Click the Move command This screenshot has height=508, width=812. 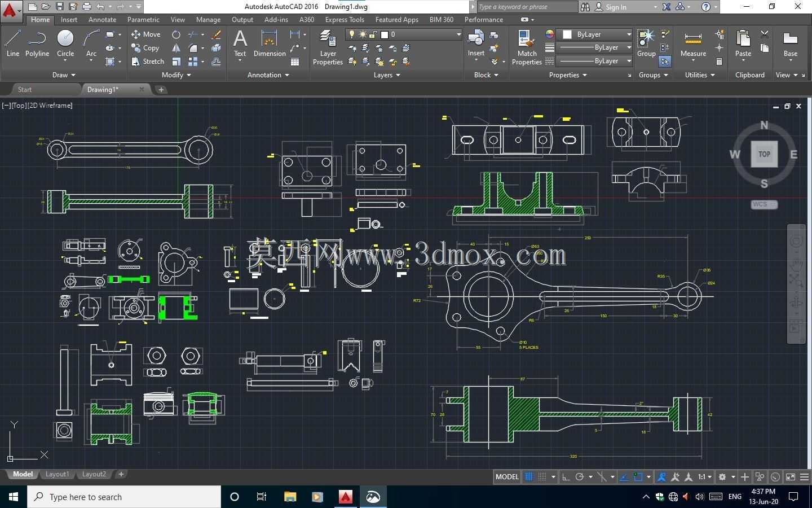pyautogui.click(x=146, y=34)
